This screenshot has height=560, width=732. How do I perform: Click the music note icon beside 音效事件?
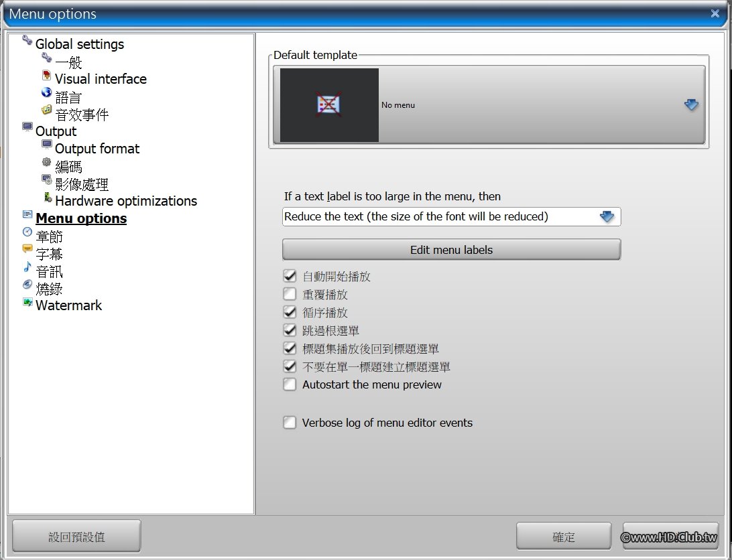click(47, 110)
